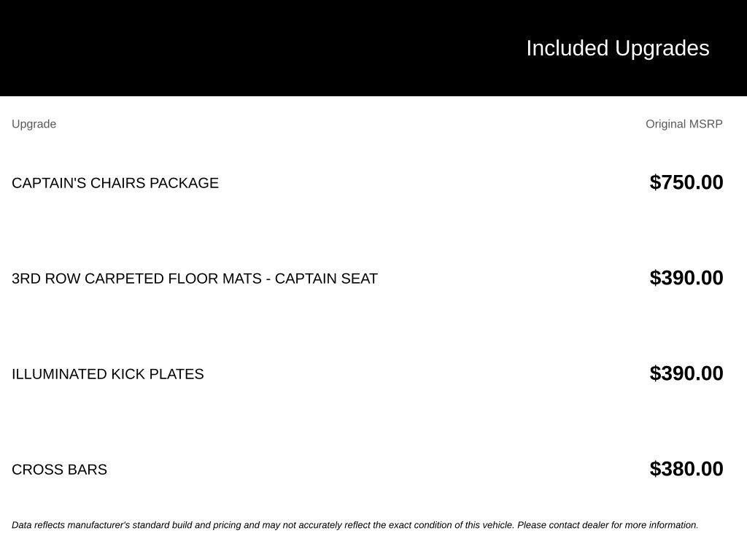Click the word PACKAGE in first row
Viewport: 747px width, 560px height.
(184, 183)
